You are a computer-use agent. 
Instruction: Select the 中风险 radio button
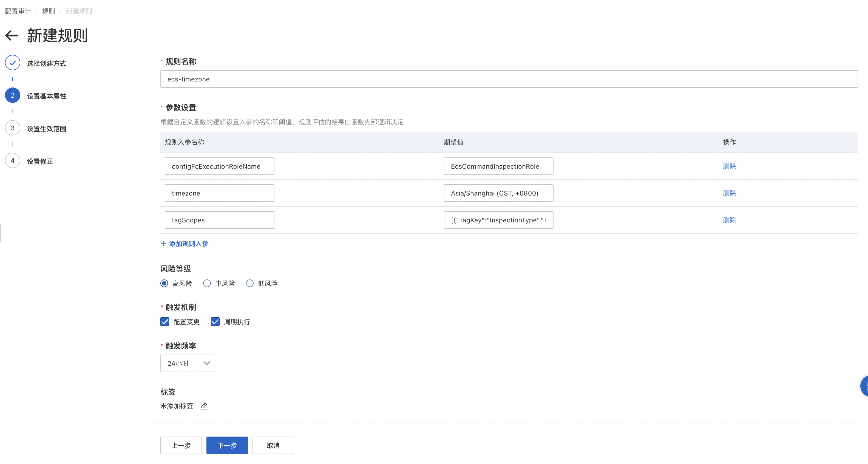point(207,283)
